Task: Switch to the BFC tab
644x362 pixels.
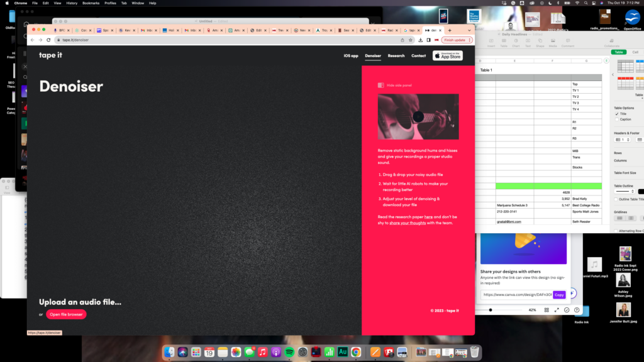Action: point(61,30)
